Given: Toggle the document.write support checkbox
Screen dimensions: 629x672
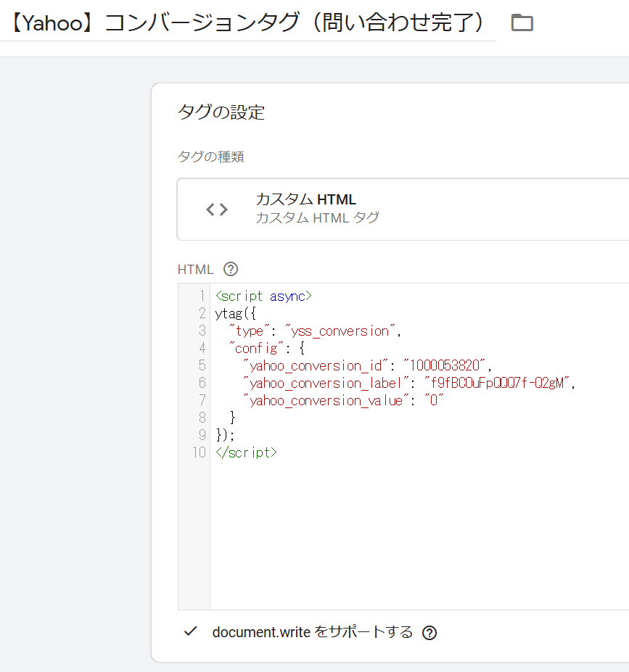Looking at the screenshot, I should (190, 631).
